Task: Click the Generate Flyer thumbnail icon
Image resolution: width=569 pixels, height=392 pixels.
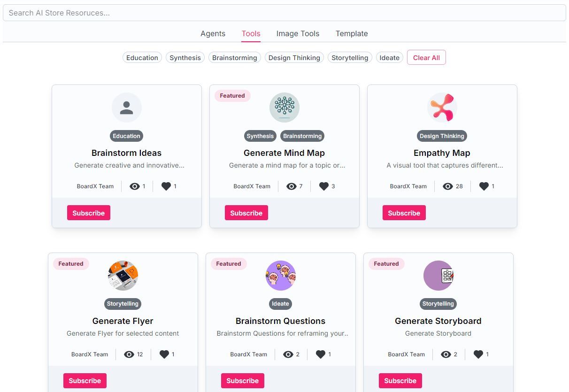Action: 123,276
